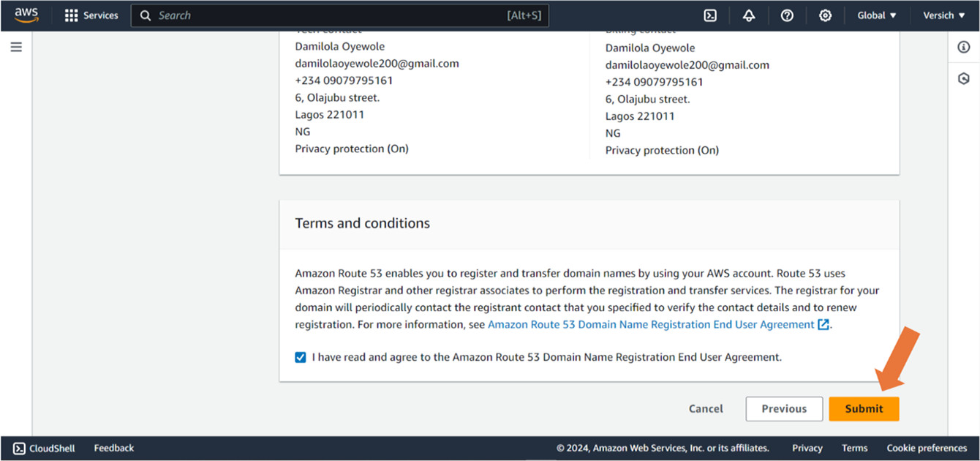980x461 pixels.
Task: Launch CloudShell from top bar icon
Action: pos(709,15)
